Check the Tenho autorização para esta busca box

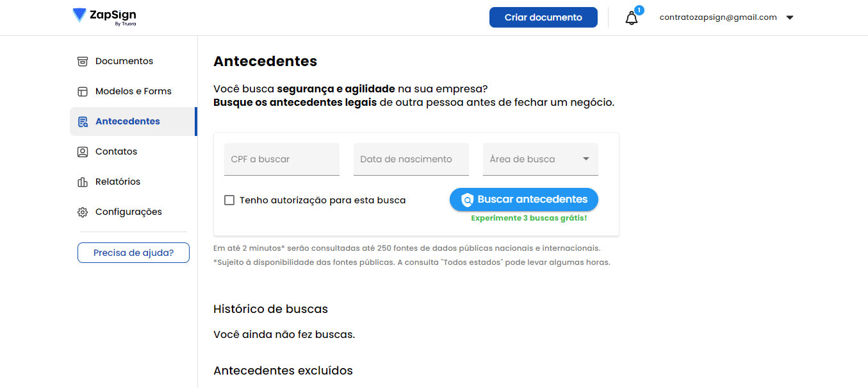(x=229, y=200)
